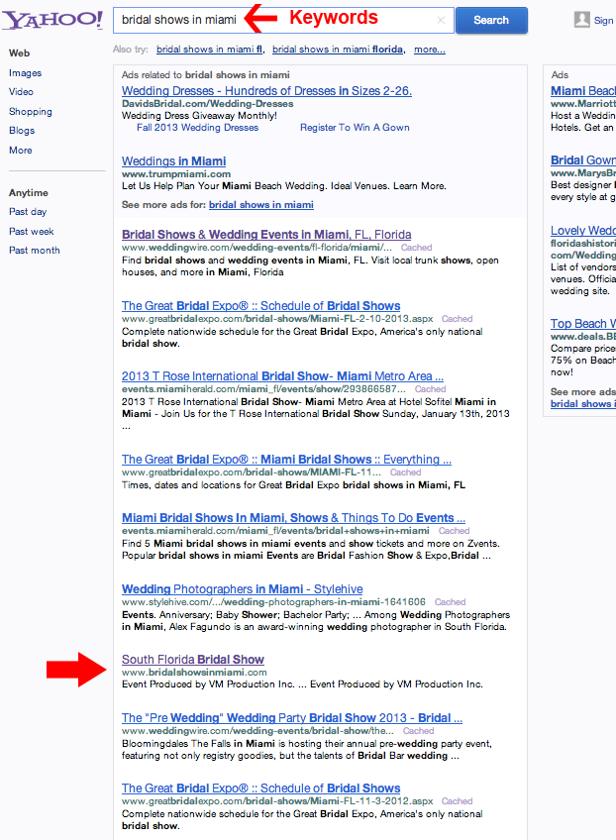
Task: Open '2013 T Rose International Bridal Show' result
Action: (x=282, y=376)
